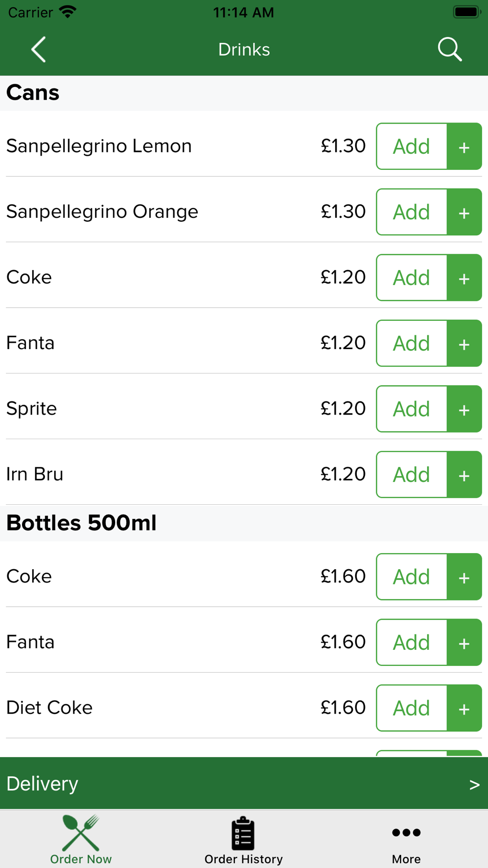Select the Sprite item name
Viewport: 488px width, 868px height.
32,409
